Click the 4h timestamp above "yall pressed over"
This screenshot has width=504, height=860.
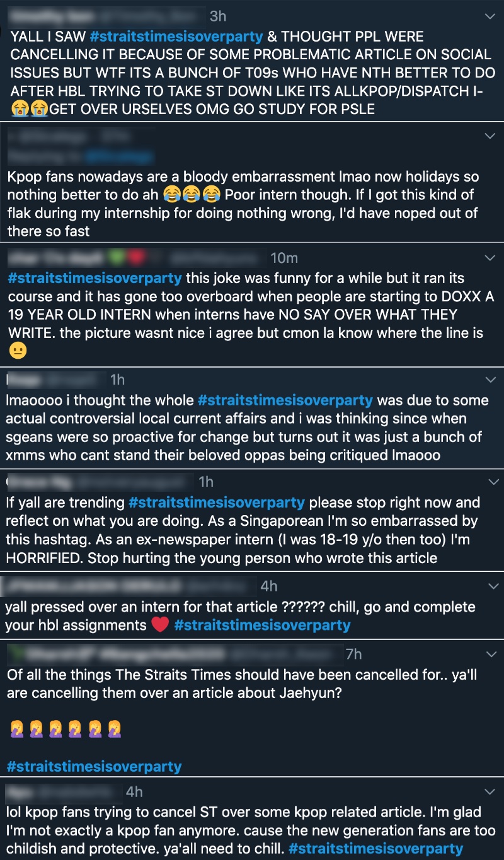pyautogui.click(x=269, y=586)
